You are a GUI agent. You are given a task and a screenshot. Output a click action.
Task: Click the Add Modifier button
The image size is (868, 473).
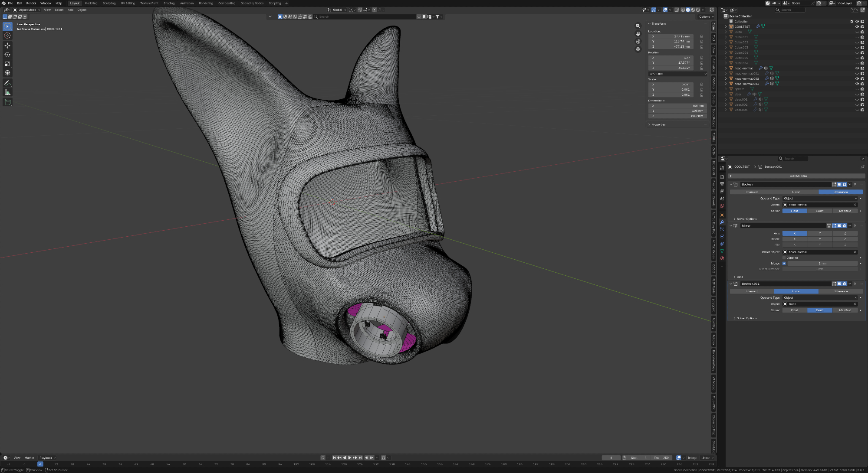pyautogui.click(x=798, y=176)
